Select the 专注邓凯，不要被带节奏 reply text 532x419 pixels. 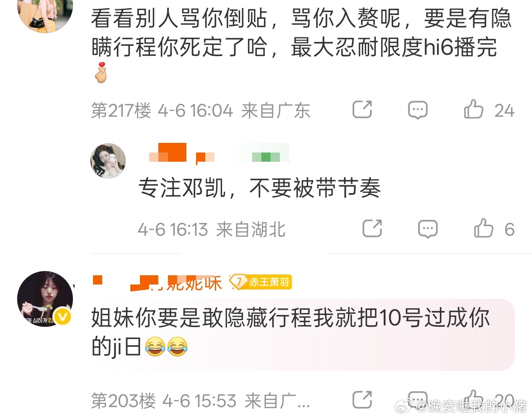(x=259, y=188)
